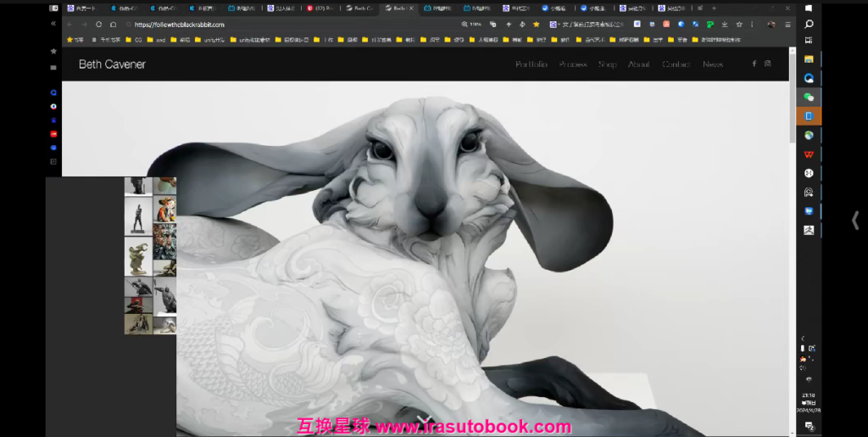868x437 pixels.
Task: Click the browser forward arrow
Action: tap(84, 25)
